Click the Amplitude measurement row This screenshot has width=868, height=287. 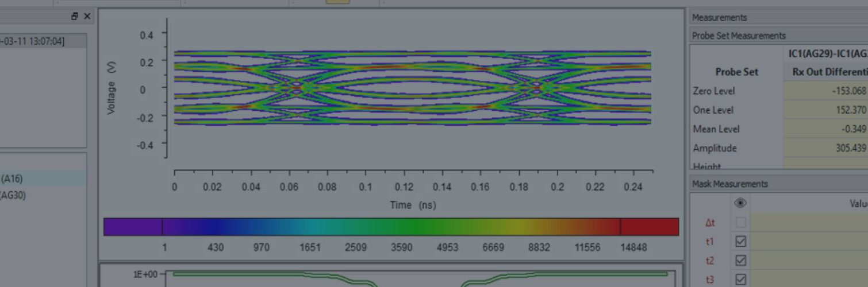(x=714, y=148)
